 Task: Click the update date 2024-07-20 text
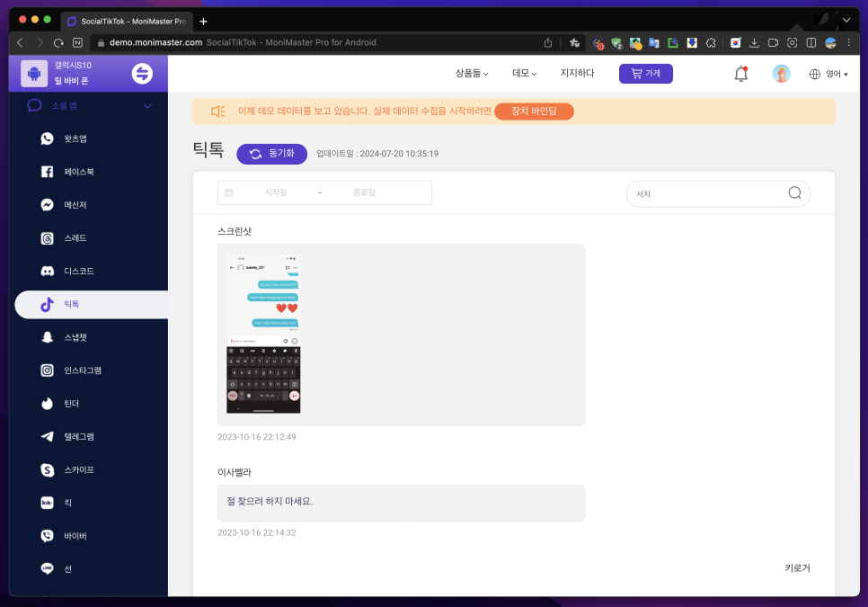coord(377,154)
